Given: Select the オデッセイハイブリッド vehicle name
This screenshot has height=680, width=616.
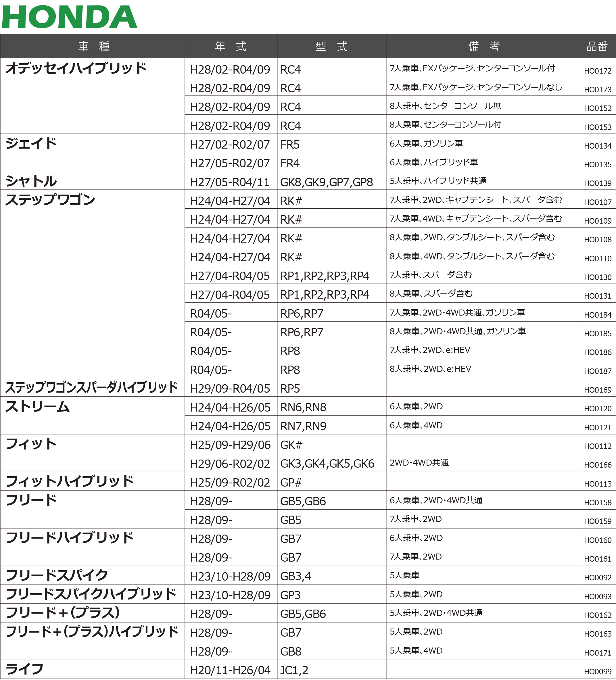Looking at the screenshot, I should (76, 68).
